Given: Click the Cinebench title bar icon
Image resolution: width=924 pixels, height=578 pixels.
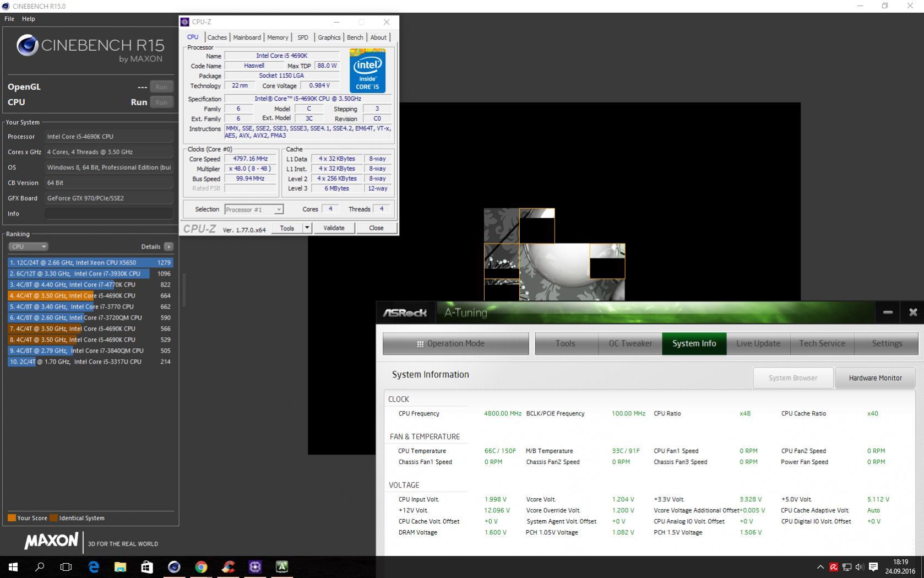Looking at the screenshot, I should 6,6.
